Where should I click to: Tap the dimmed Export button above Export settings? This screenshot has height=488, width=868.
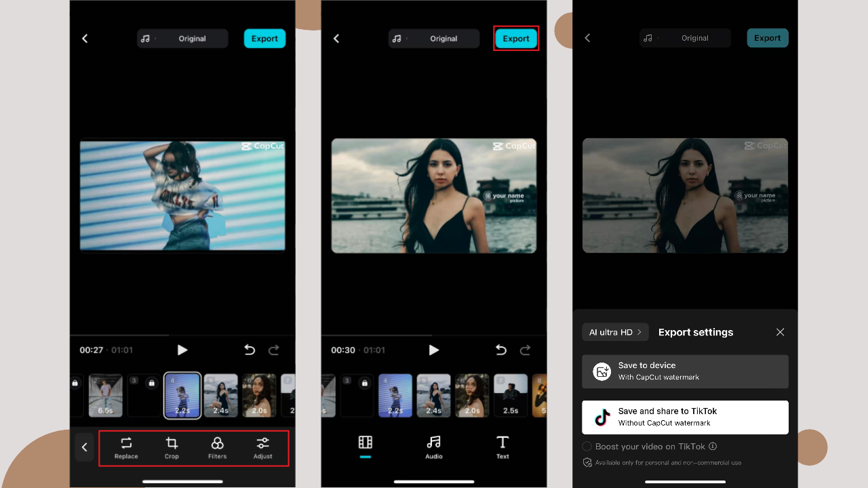click(768, 38)
